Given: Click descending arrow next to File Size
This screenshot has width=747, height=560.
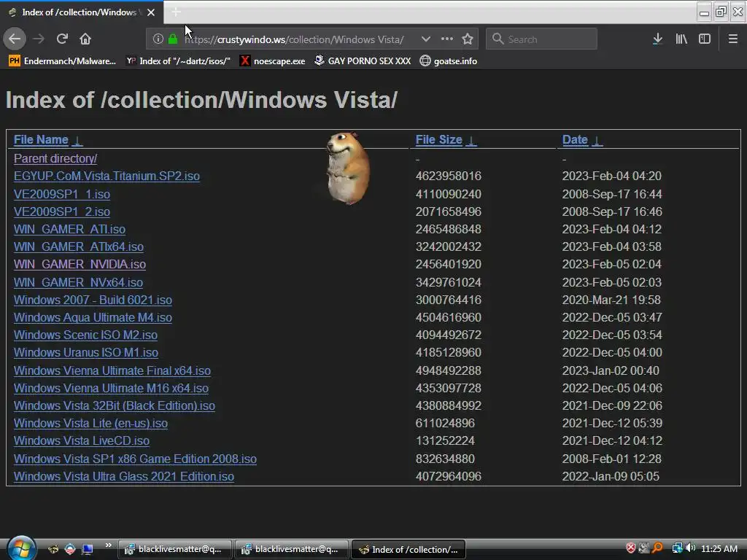Looking at the screenshot, I should (x=471, y=141).
